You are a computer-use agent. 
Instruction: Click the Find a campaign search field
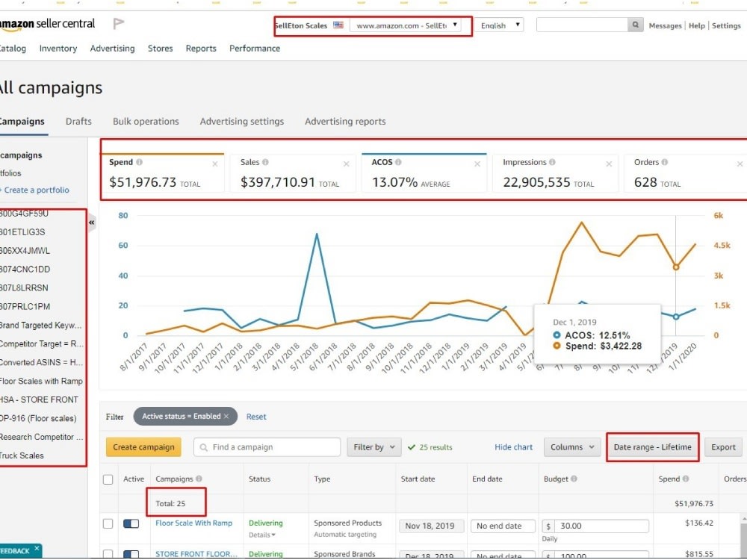click(x=267, y=447)
